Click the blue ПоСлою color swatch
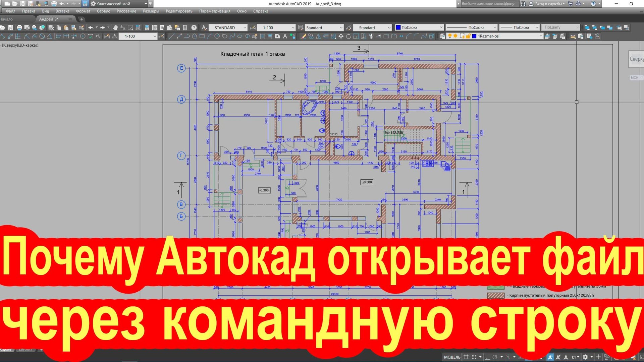Image resolution: width=644 pixels, height=362 pixels. click(x=398, y=27)
